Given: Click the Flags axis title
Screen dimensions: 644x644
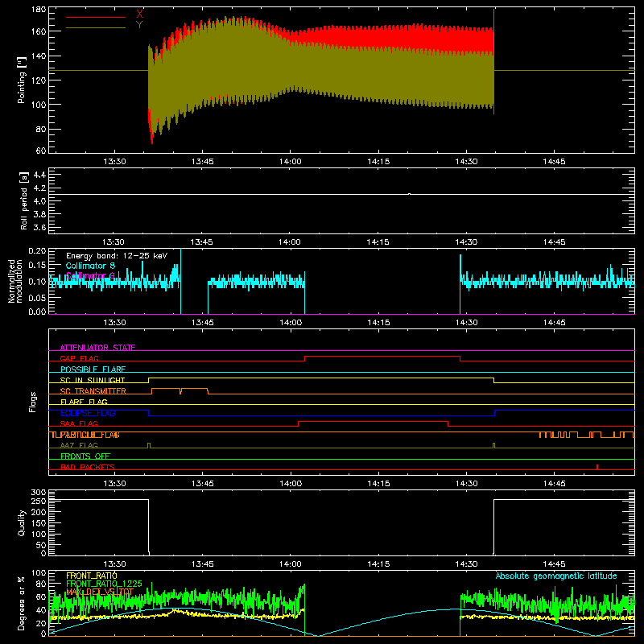Looking at the screenshot, I should point(32,402).
